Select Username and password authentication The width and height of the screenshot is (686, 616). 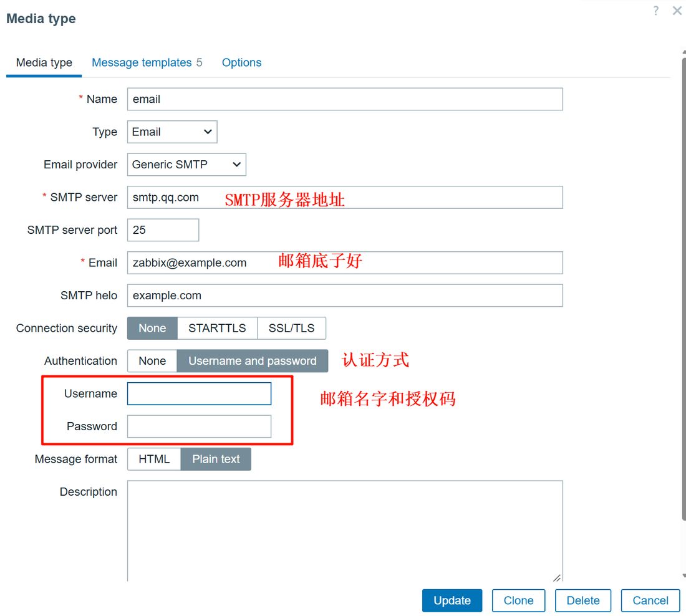tap(253, 361)
